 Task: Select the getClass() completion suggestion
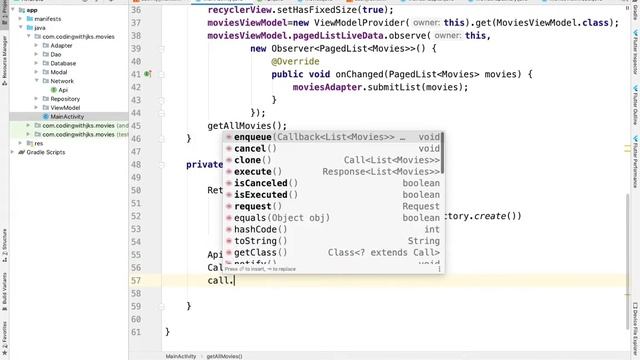pyautogui.click(x=332, y=253)
